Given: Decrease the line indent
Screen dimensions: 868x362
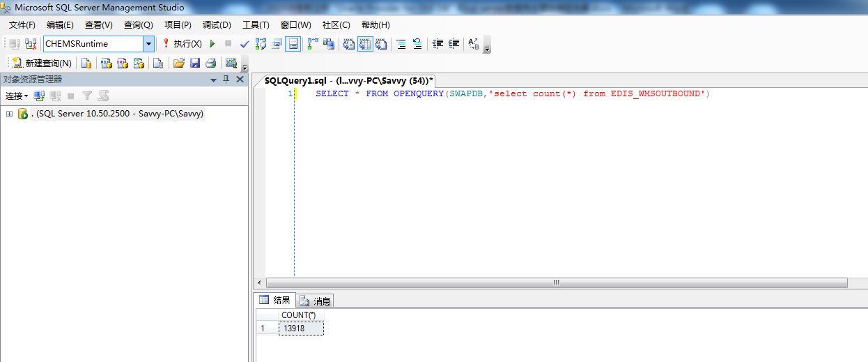Looking at the screenshot, I should (438, 44).
